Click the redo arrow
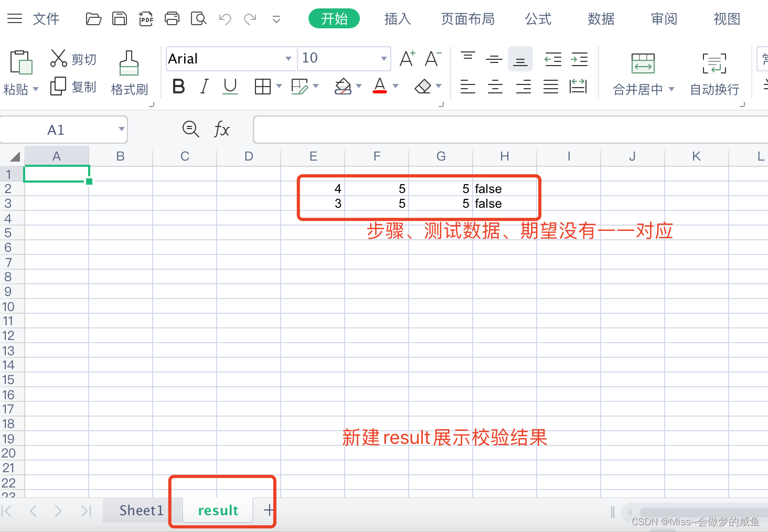Screen dimensions: 768x532 tap(250, 19)
